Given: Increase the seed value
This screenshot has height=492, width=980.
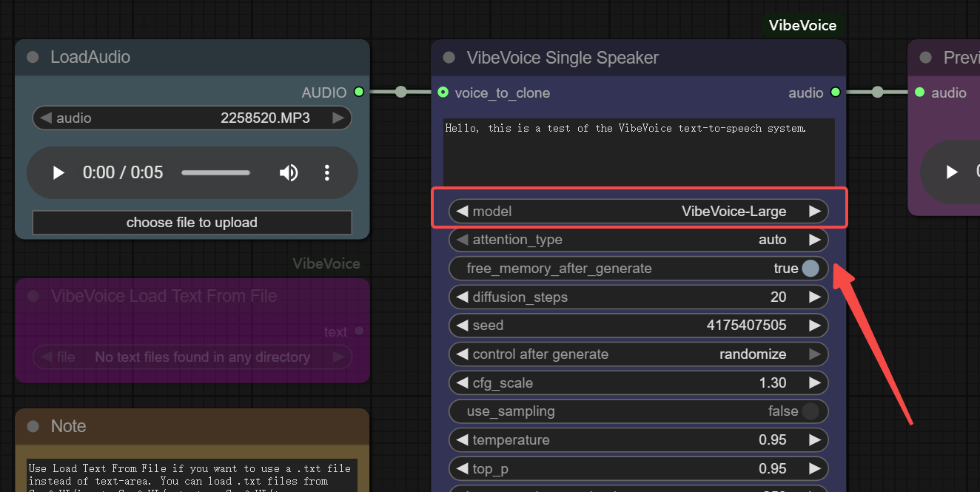Looking at the screenshot, I should 815,326.
